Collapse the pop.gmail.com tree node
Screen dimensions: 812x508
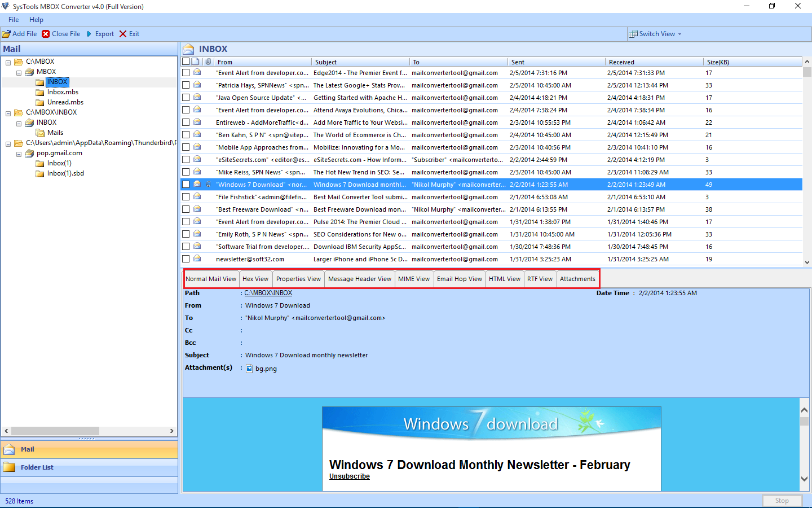(19, 154)
